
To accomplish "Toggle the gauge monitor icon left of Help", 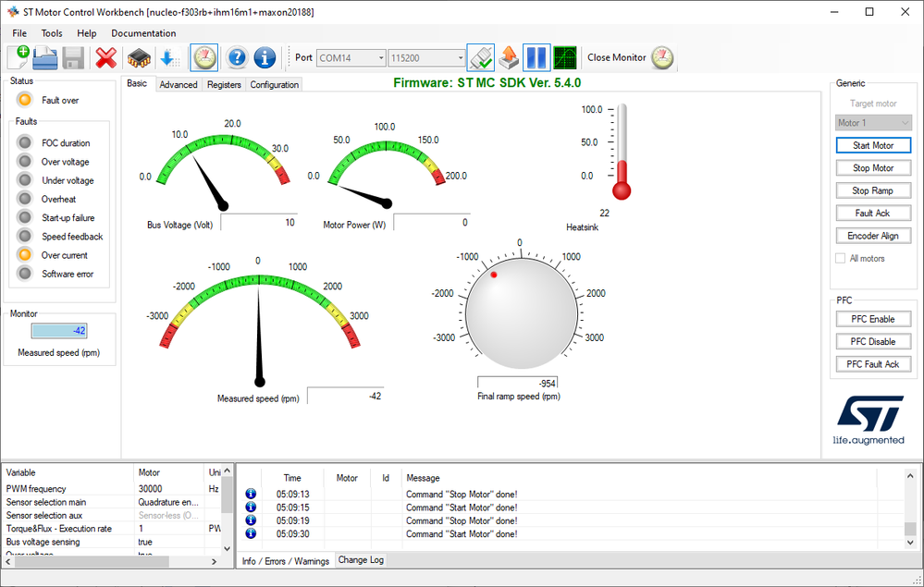I will pos(204,57).
